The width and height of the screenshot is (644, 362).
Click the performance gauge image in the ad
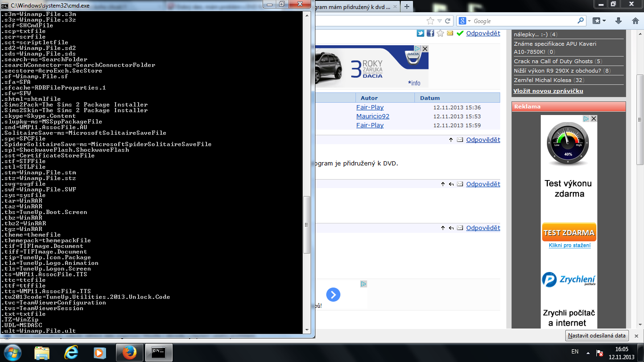tap(568, 144)
